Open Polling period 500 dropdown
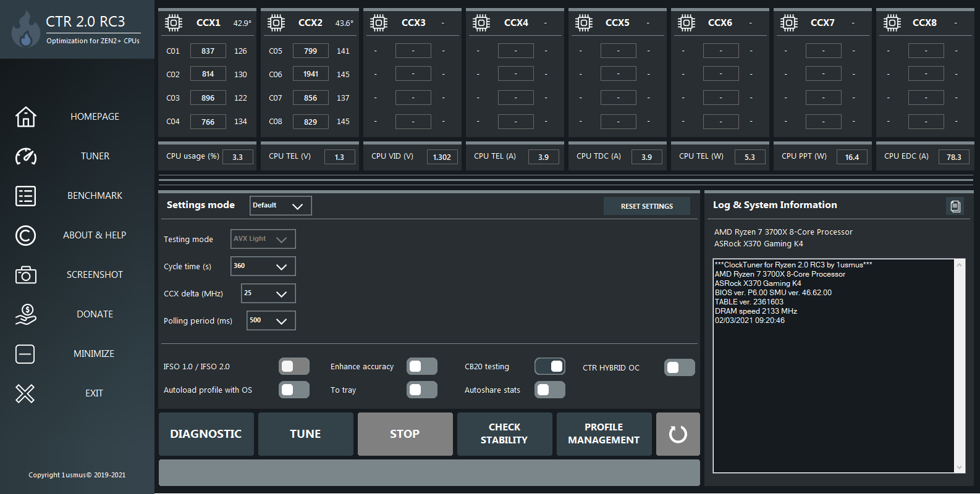980x494 pixels. [x=271, y=320]
